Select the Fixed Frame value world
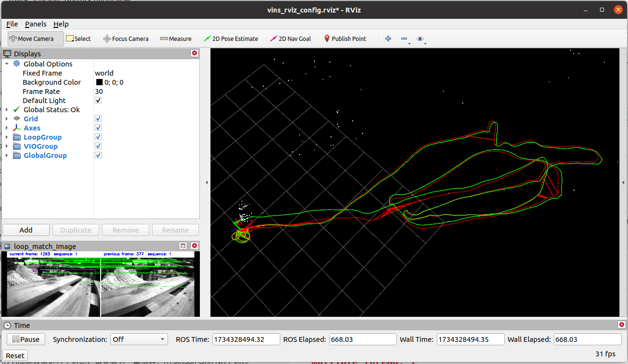Viewport: 628px width, 364px height. coord(104,73)
